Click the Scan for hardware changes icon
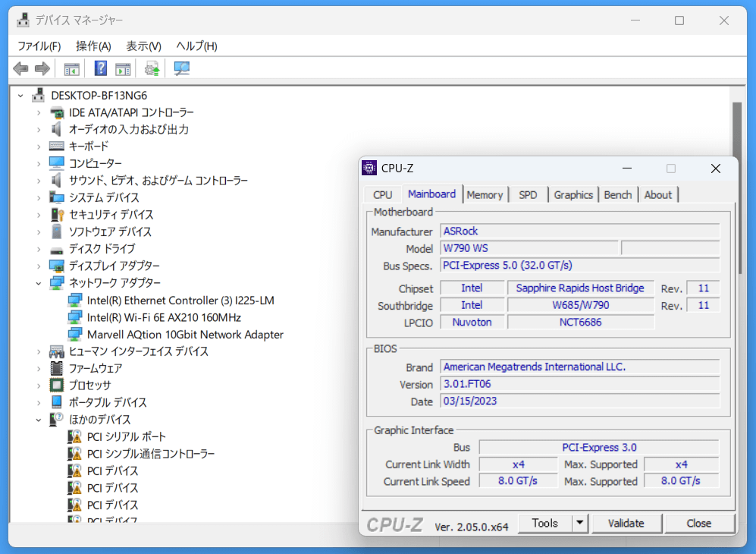 pos(181,69)
